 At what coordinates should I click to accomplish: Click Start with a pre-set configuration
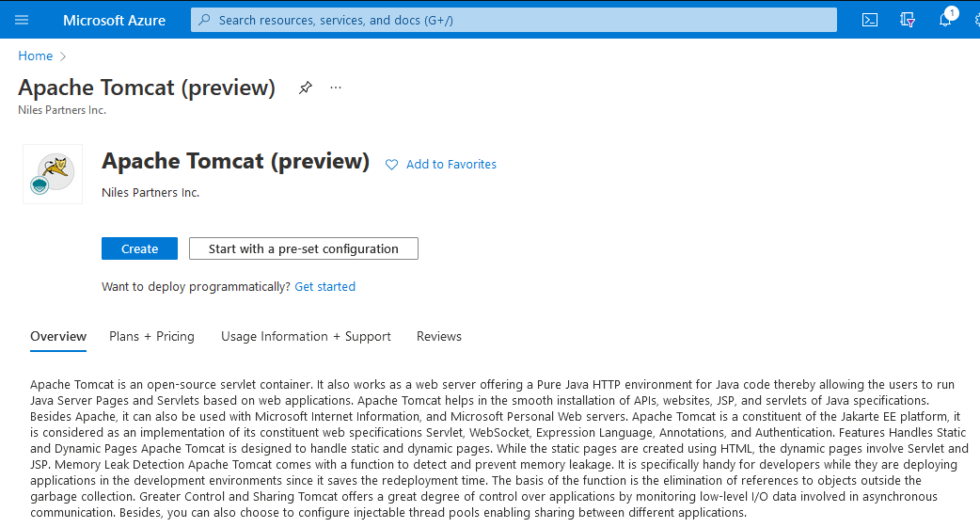pos(303,248)
